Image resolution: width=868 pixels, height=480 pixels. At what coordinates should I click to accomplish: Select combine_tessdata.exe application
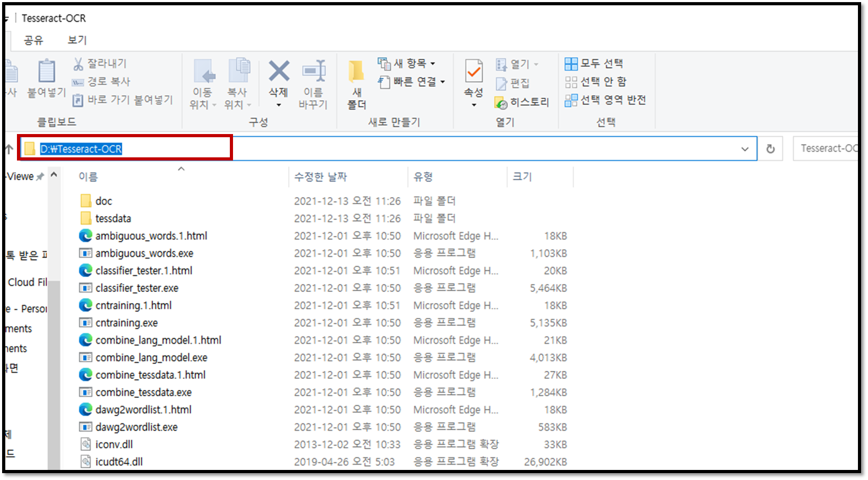pos(144,392)
